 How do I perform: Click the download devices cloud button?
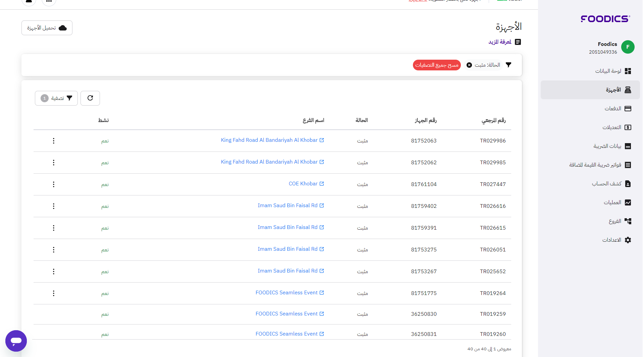[x=47, y=28]
